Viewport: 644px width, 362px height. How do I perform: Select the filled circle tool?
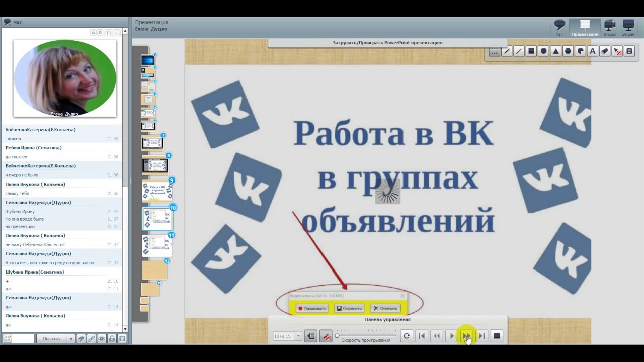[x=543, y=51]
